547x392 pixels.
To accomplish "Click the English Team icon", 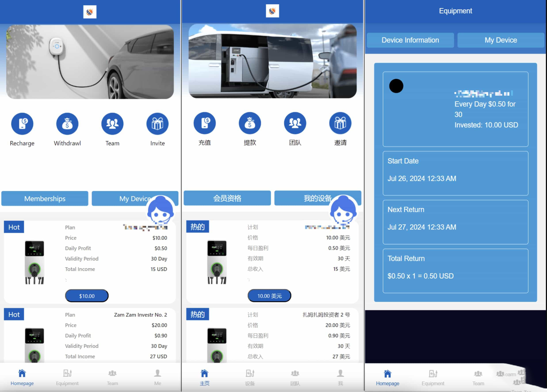I will tap(112, 124).
